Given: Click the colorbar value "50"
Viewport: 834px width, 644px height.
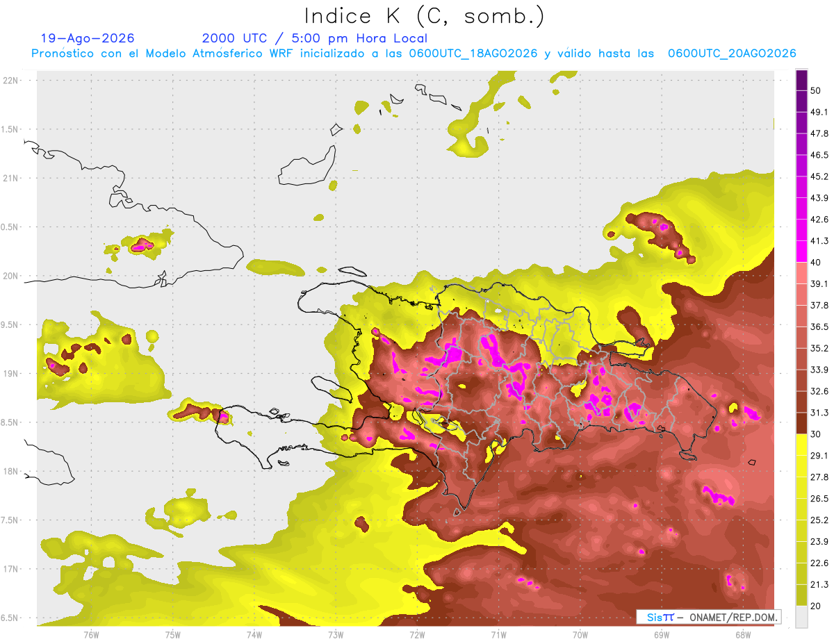Looking at the screenshot, I should click(816, 90).
